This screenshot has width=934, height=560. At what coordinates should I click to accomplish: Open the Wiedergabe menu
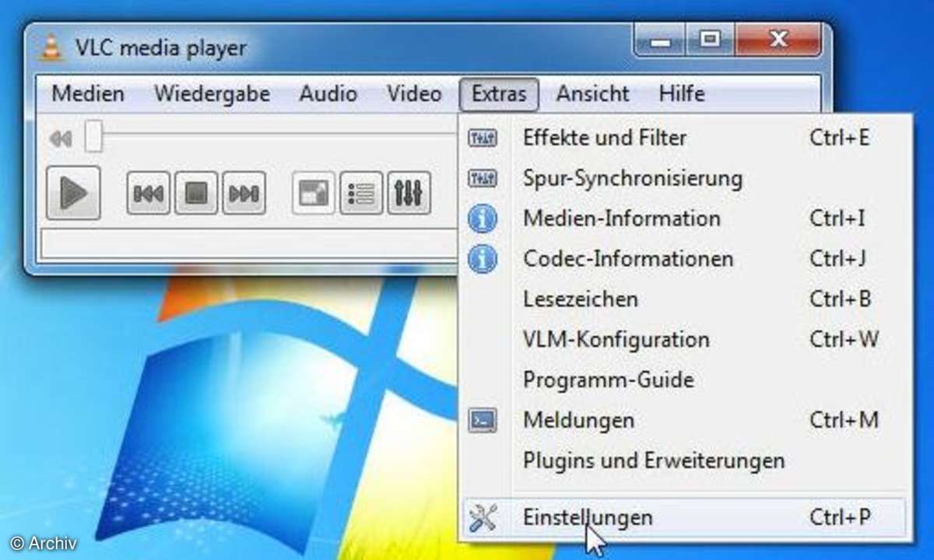click(212, 94)
